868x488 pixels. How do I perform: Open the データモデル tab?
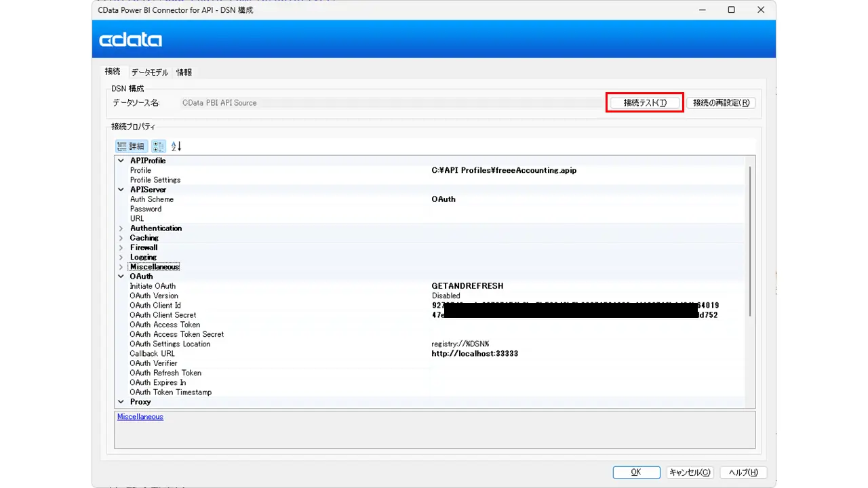click(x=150, y=73)
